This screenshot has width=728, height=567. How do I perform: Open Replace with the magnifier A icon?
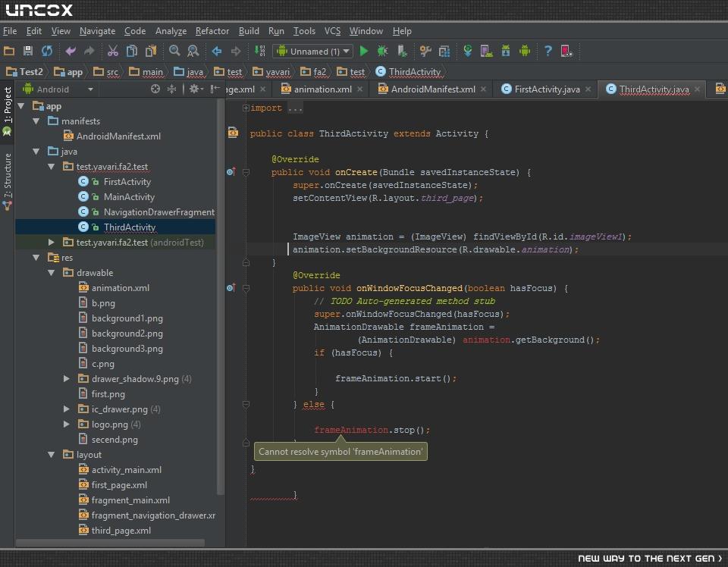[x=193, y=51]
